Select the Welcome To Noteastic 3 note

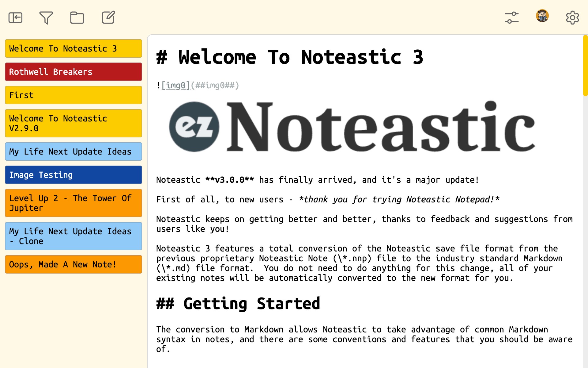click(73, 48)
